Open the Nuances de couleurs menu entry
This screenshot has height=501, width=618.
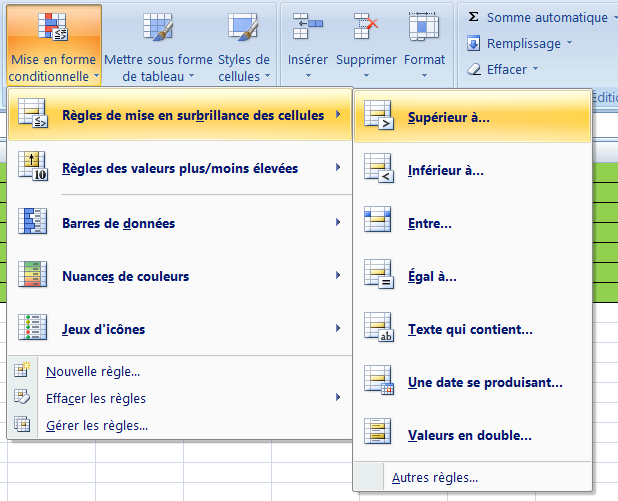[x=180, y=275]
